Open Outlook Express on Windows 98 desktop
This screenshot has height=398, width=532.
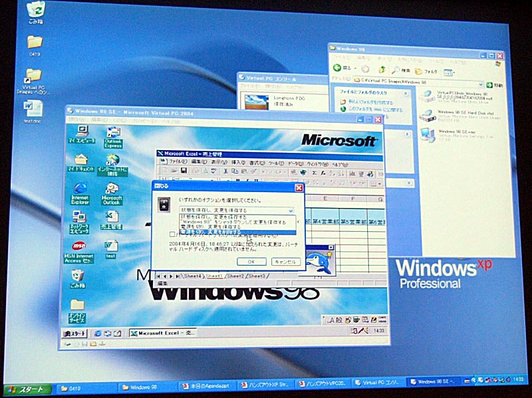tap(113, 137)
